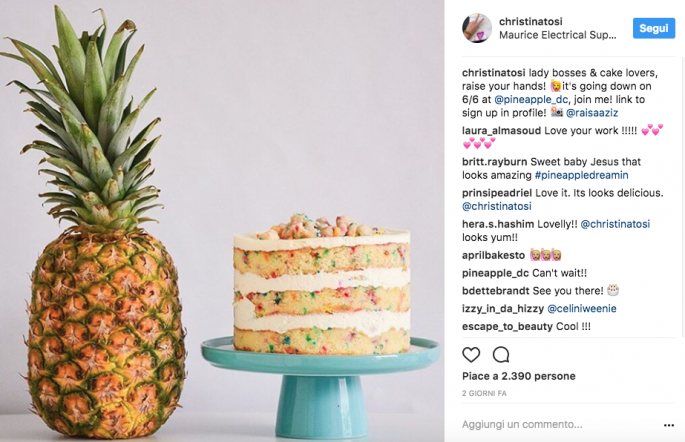Like the post with the heart icon
The width and height of the screenshot is (685, 442).
(471, 354)
